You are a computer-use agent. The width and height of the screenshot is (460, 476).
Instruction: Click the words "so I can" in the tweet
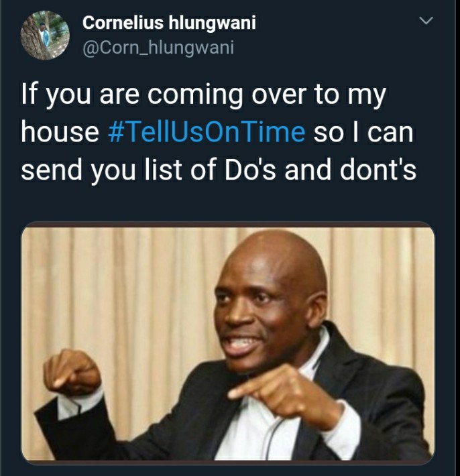tap(363, 132)
